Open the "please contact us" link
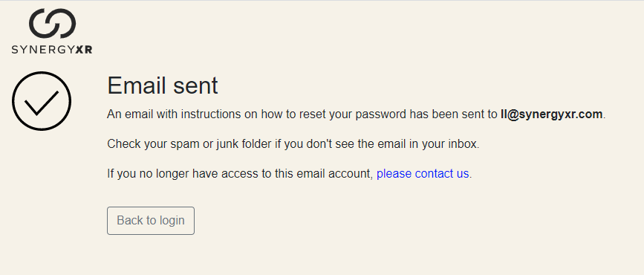The width and height of the screenshot is (644, 275). [423, 174]
